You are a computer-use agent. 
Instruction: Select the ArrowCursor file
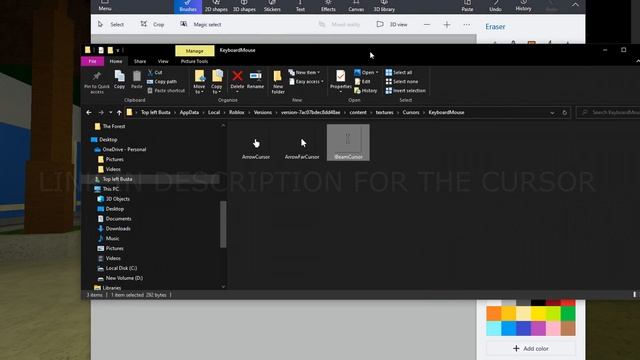(x=256, y=143)
